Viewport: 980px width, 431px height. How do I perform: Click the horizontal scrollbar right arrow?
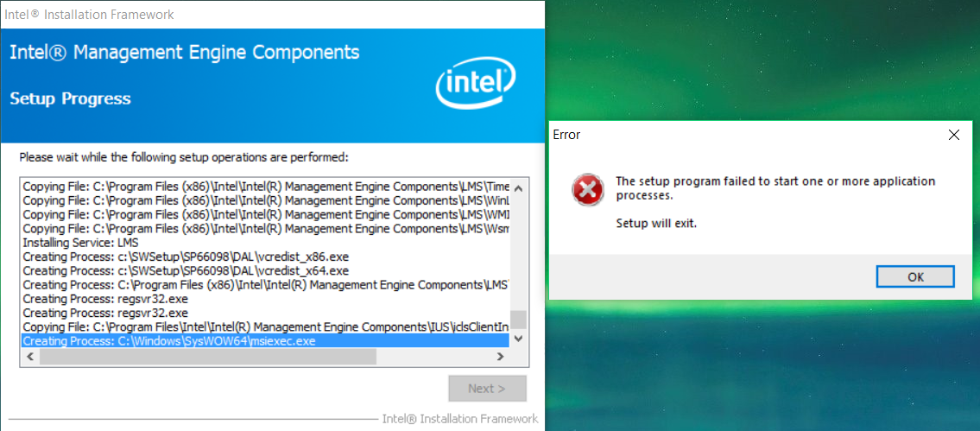click(x=502, y=356)
